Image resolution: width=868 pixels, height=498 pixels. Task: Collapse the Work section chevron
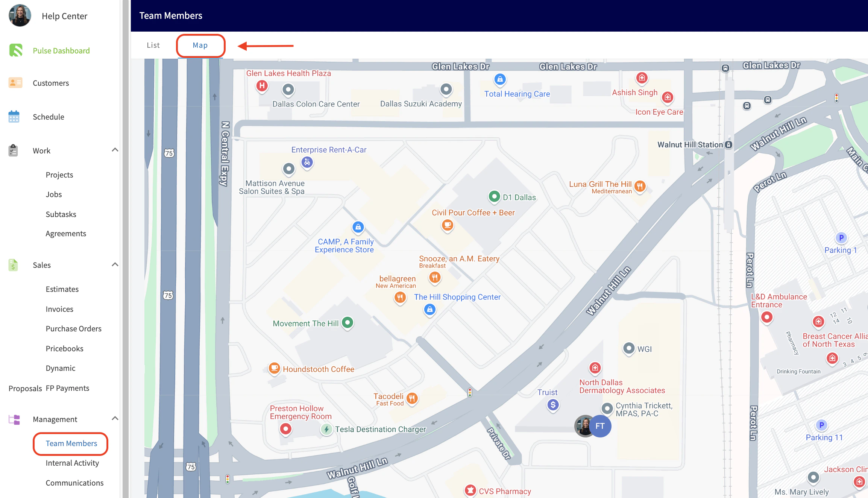115,150
